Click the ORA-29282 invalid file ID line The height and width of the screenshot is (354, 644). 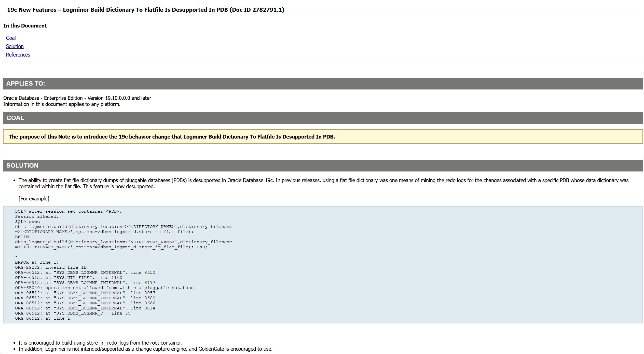[51, 267]
